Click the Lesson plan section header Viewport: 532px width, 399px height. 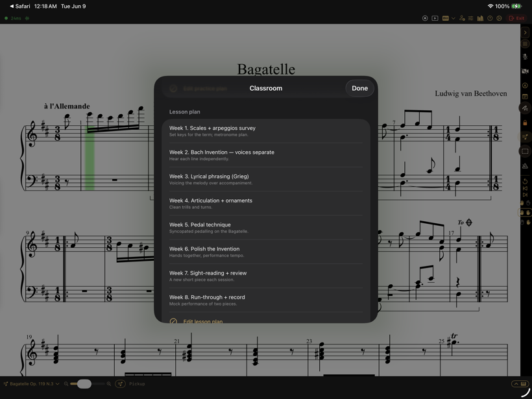tap(184, 112)
